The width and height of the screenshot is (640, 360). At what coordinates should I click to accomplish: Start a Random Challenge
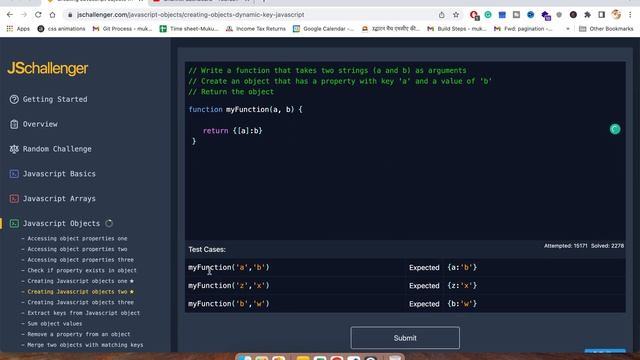pyautogui.click(x=57, y=149)
